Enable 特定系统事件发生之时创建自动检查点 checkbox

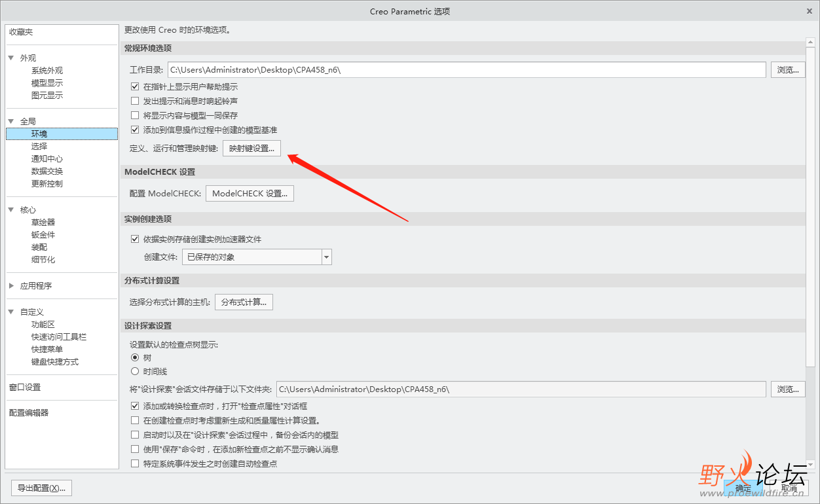[135, 463]
